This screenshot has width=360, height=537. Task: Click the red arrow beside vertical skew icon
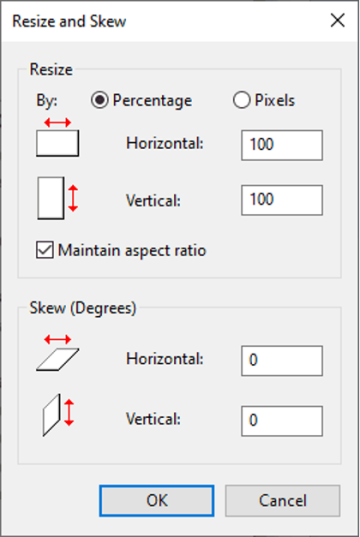pos(69,412)
